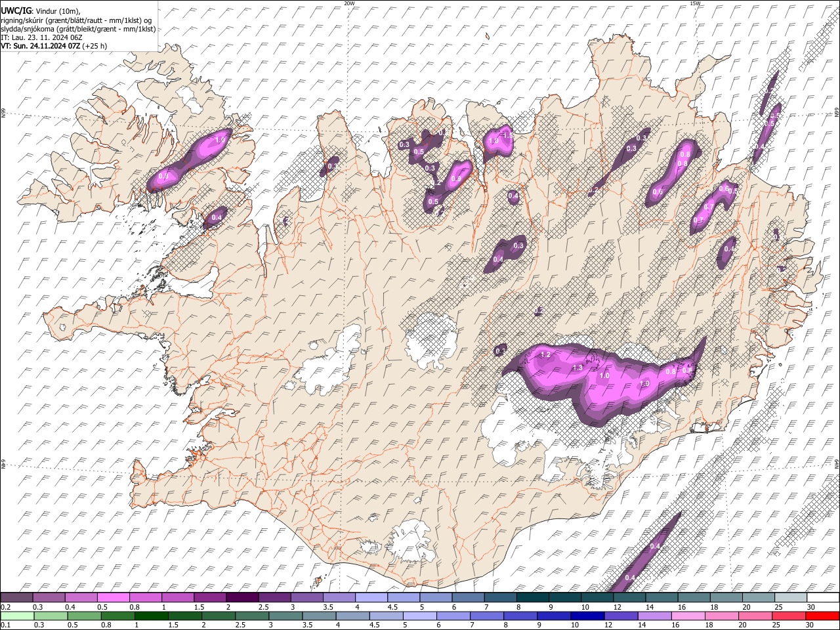Click the '0.1' rain legend label
The image size is (840, 630).
[5, 625]
